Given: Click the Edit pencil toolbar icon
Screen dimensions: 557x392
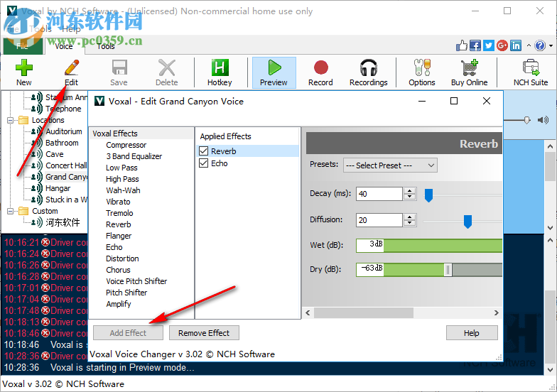Looking at the screenshot, I should coord(71,67).
